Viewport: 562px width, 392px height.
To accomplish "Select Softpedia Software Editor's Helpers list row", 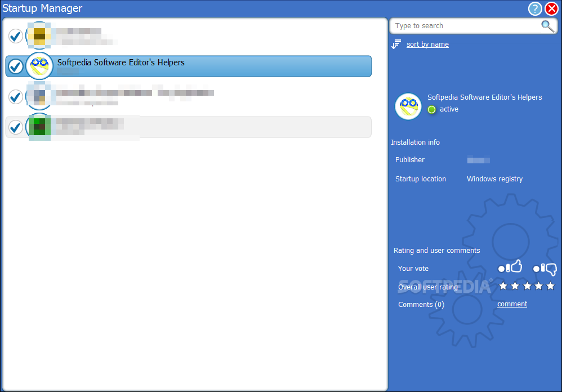I will click(189, 66).
